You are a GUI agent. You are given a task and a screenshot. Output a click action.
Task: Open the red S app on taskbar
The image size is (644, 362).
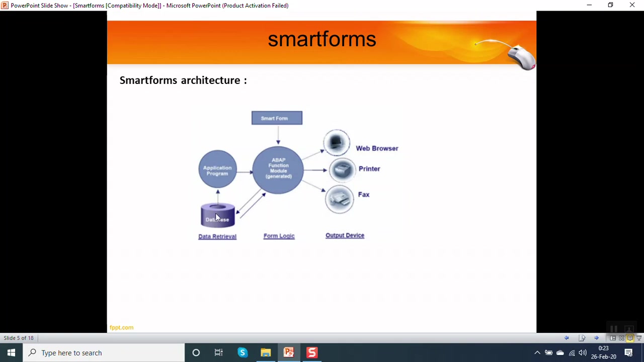click(312, 352)
